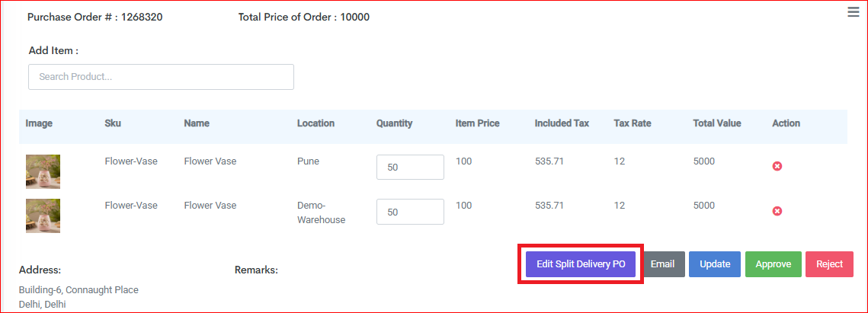The width and height of the screenshot is (868, 313).
Task: Click the Pune row product image
Action: (43, 171)
